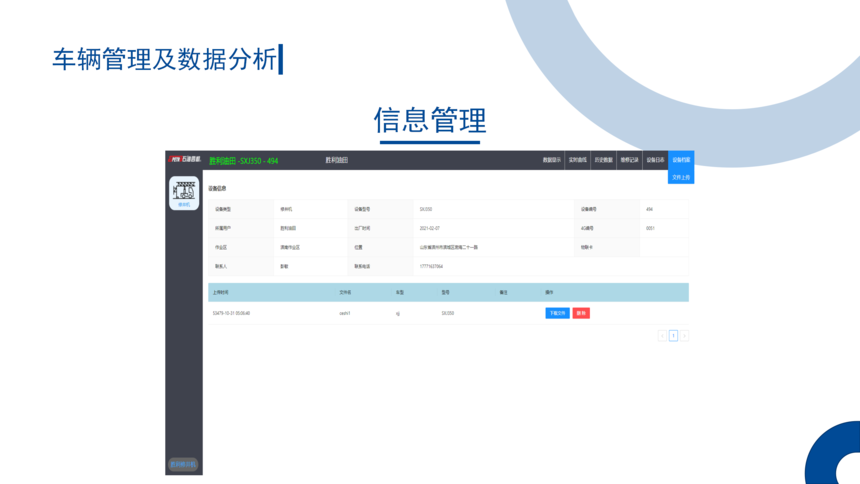
Task: Click the device number value 494
Action: coord(649,209)
